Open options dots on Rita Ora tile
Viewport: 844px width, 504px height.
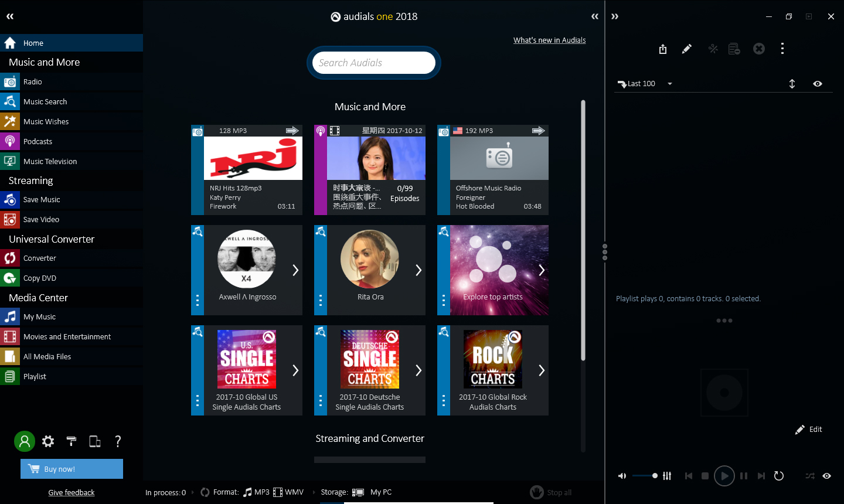point(321,301)
